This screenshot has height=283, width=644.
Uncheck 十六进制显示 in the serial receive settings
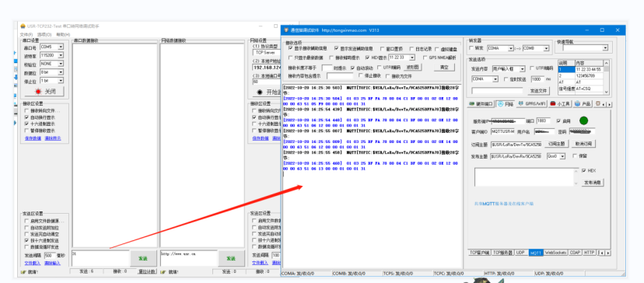26,124
